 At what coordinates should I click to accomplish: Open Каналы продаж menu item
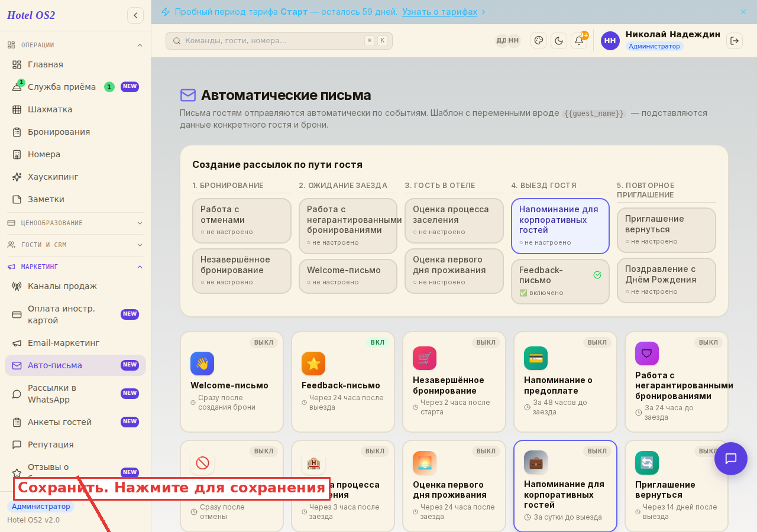(76, 286)
